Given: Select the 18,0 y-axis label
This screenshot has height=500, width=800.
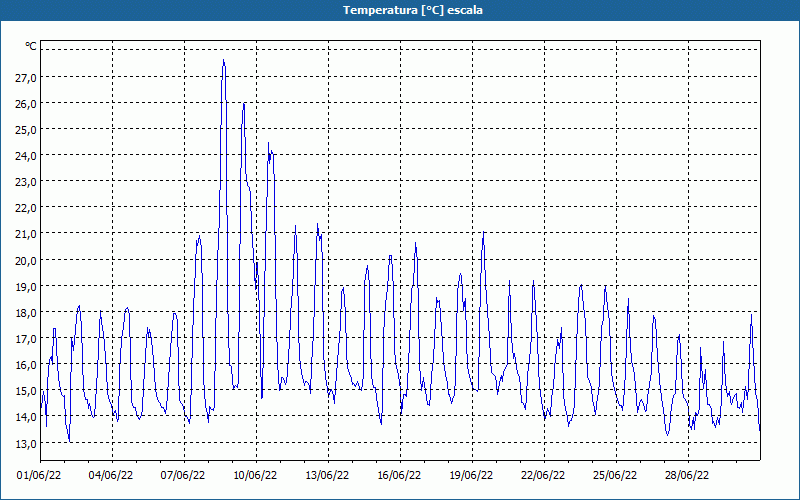Looking at the screenshot, I should 26,312.
